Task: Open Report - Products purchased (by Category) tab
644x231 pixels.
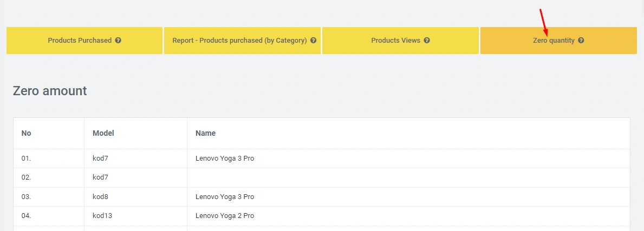Action: (x=239, y=41)
